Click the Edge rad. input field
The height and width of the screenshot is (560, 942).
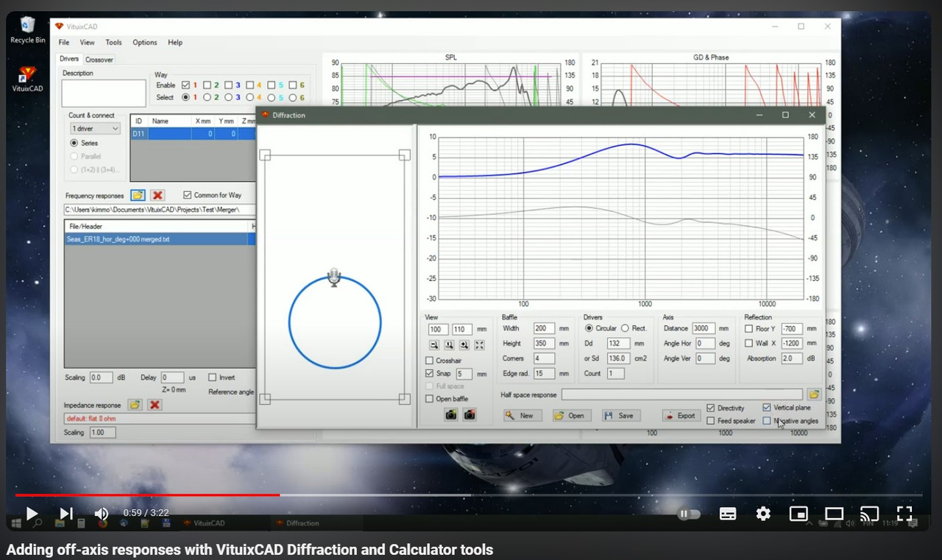544,374
